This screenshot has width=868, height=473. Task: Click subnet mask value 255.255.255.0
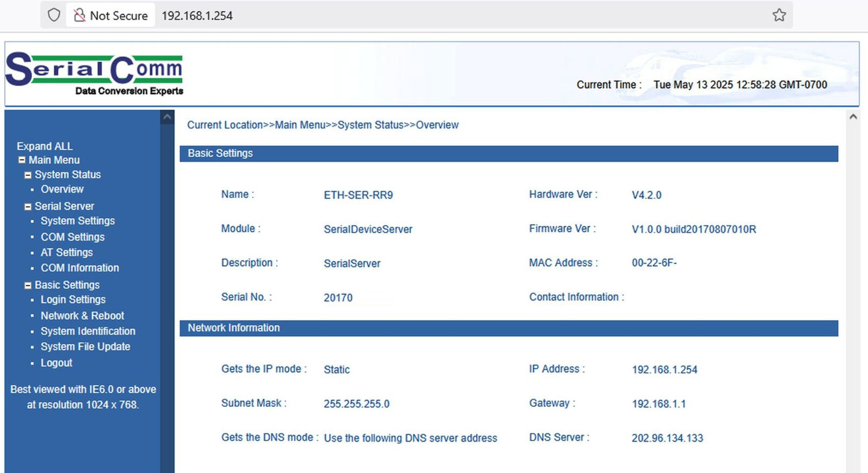356,404
